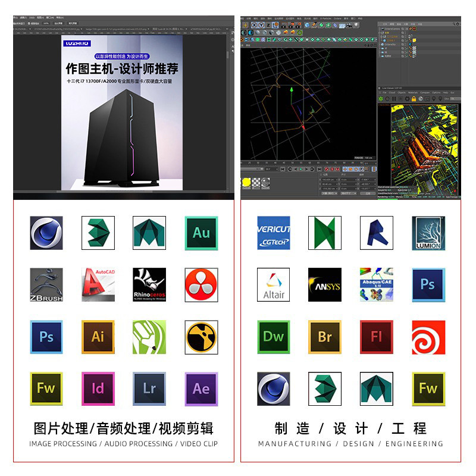The image size is (476, 476).
Task: Toggle the coordinate system button beside Z
Action: [275, 25]
